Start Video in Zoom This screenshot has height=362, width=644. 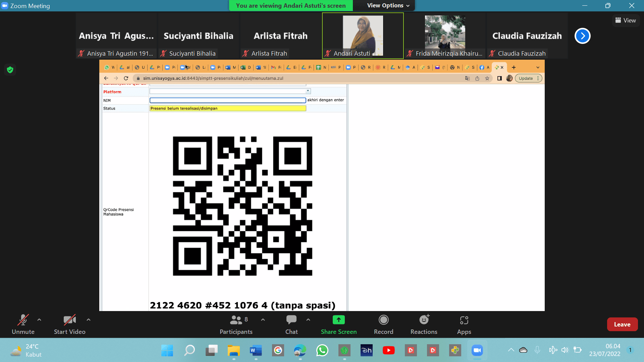[x=70, y=324]
